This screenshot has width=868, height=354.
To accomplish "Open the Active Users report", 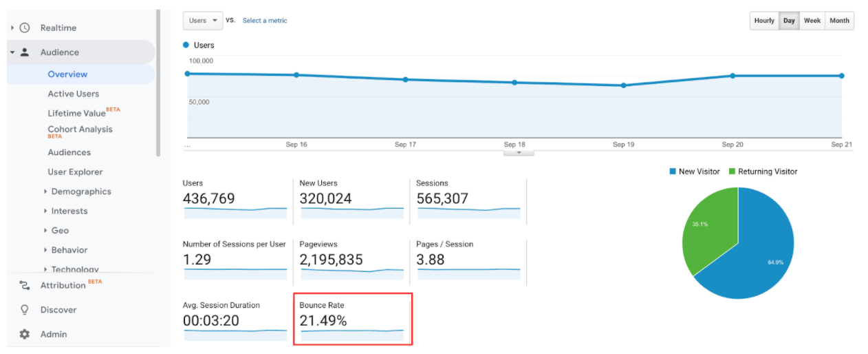I will pos(73,94).
